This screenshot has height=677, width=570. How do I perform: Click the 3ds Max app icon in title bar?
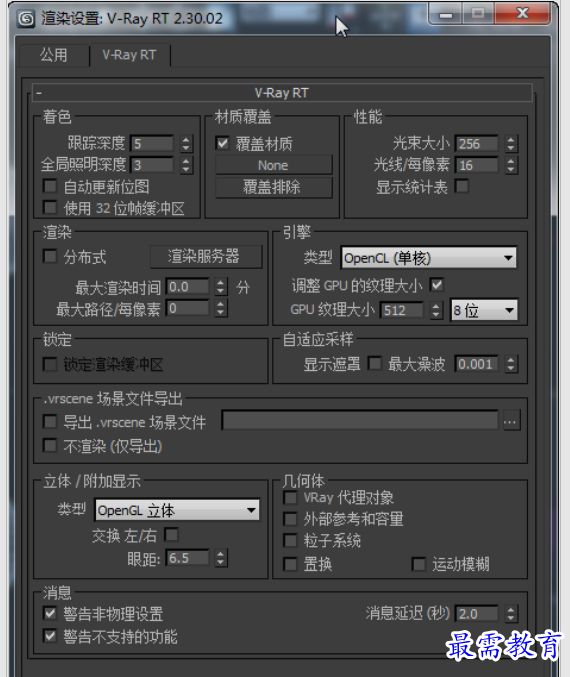point(26,19)
